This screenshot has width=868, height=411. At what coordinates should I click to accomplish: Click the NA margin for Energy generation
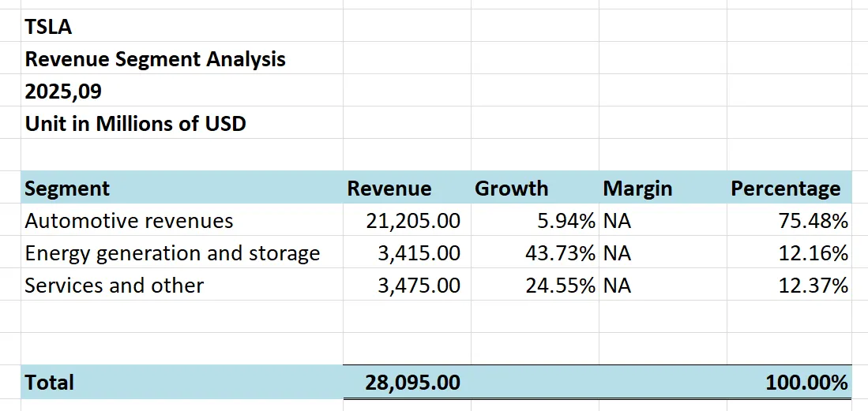tap(663, 252)
